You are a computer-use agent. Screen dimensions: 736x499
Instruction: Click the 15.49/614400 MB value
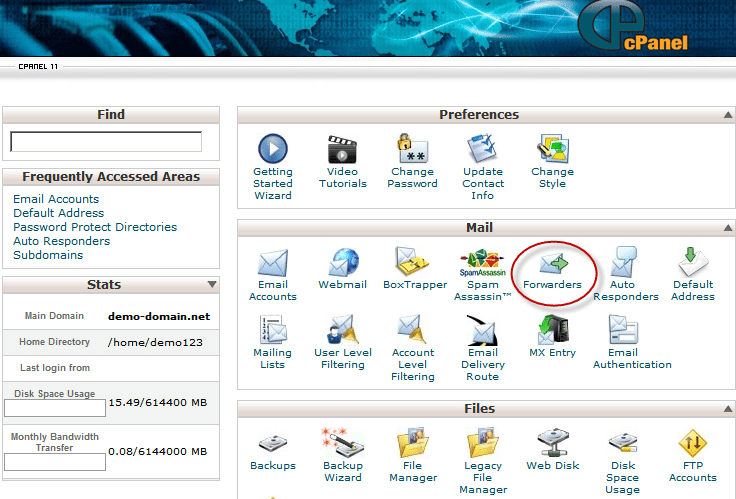point(158,403)
